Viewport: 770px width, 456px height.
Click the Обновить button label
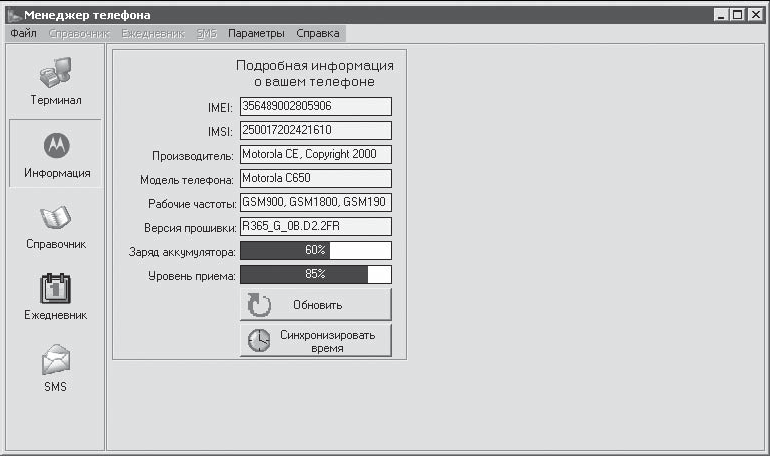pos(318,305)
